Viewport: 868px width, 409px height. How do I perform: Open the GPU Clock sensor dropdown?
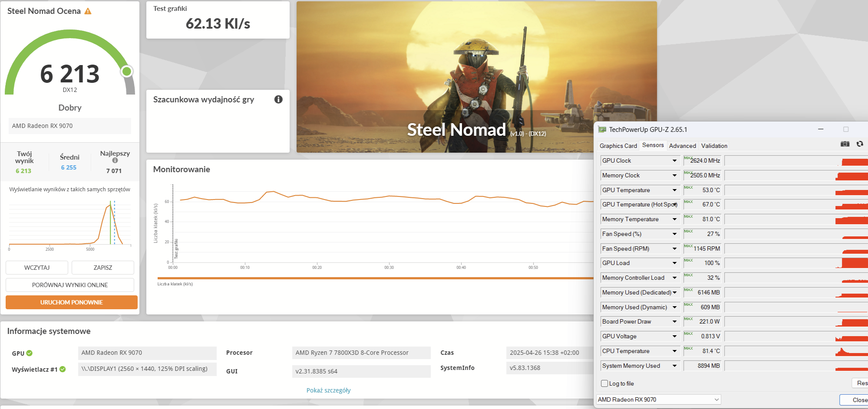pos(674,161)
